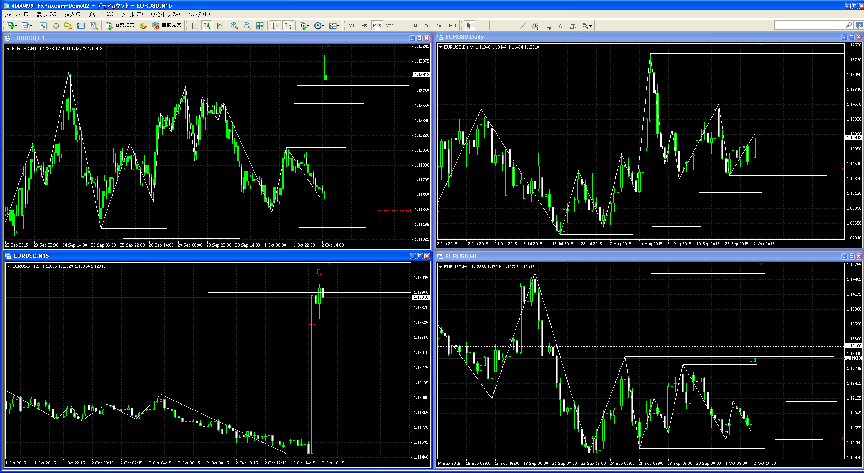Expand the periodicity clock dropdown
This screenshot has height=473, width=868.
click(x=323, y=26)
